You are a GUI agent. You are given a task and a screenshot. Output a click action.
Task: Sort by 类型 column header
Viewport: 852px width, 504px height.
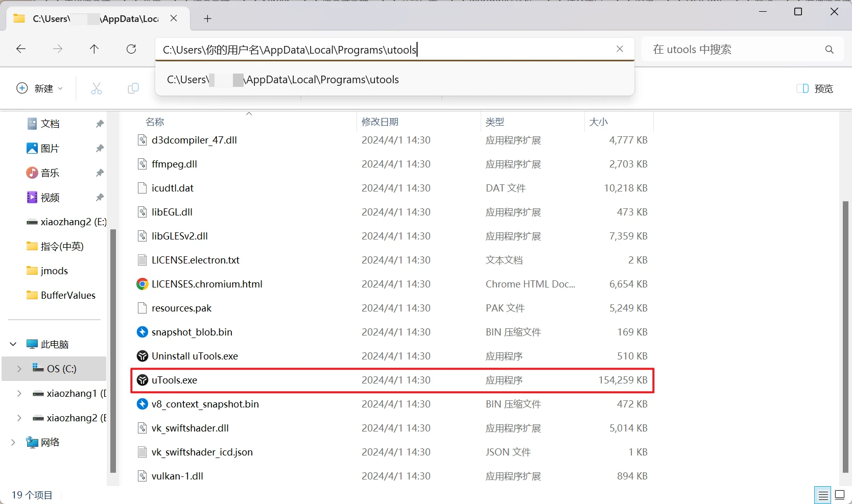(495, 122)
